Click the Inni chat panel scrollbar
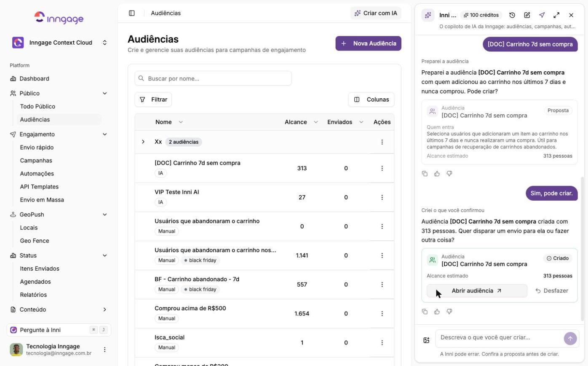The image size is (588, 366). (x=583, y=249)
